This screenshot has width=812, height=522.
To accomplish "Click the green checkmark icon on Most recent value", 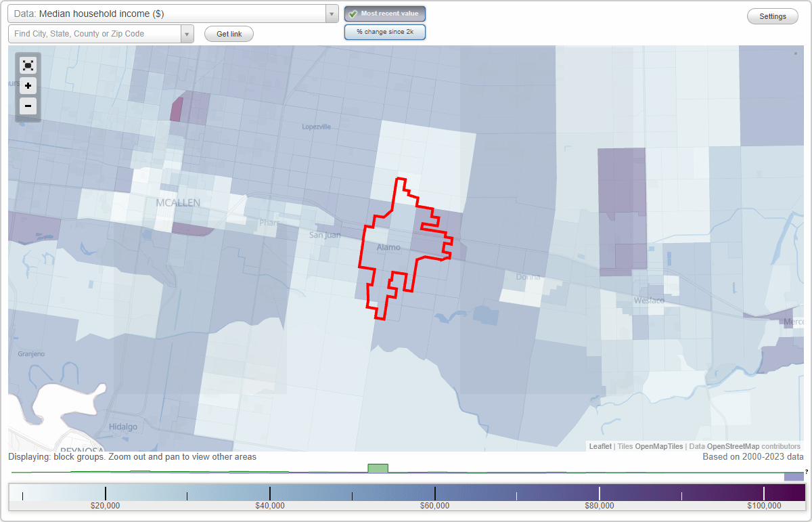I will [354, 14].
